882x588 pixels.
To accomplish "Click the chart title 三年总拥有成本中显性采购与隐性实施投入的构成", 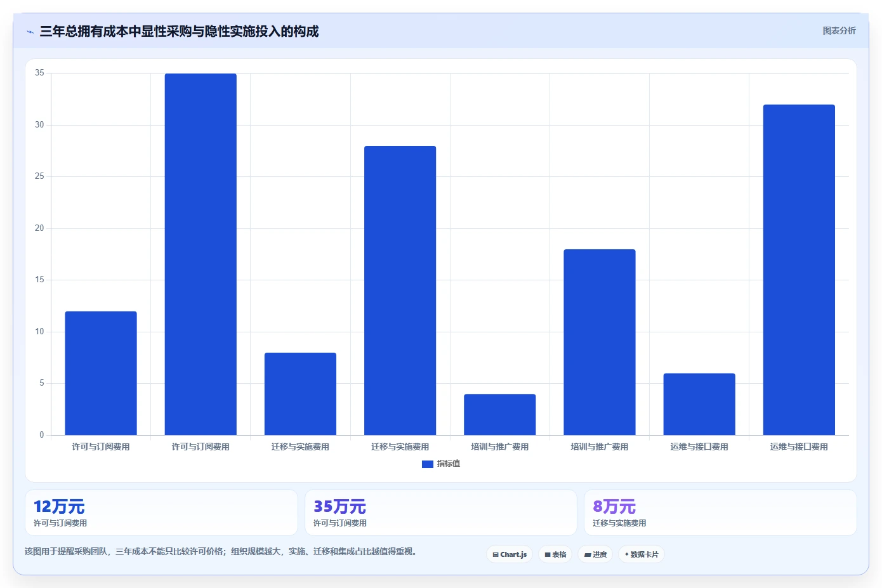I will click(179, 31).
